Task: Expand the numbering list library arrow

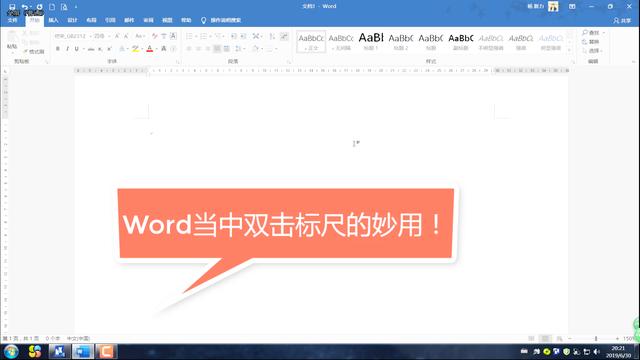Action: tap(210, 36)
